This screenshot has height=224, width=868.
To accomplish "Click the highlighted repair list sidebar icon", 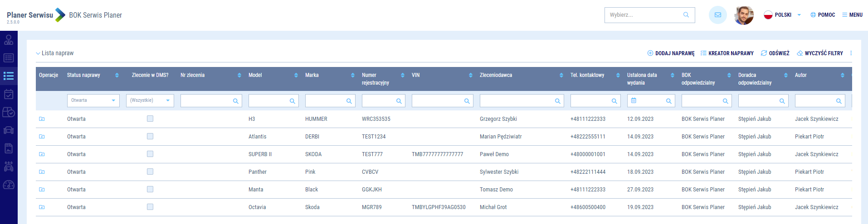I will click(9, 76).
